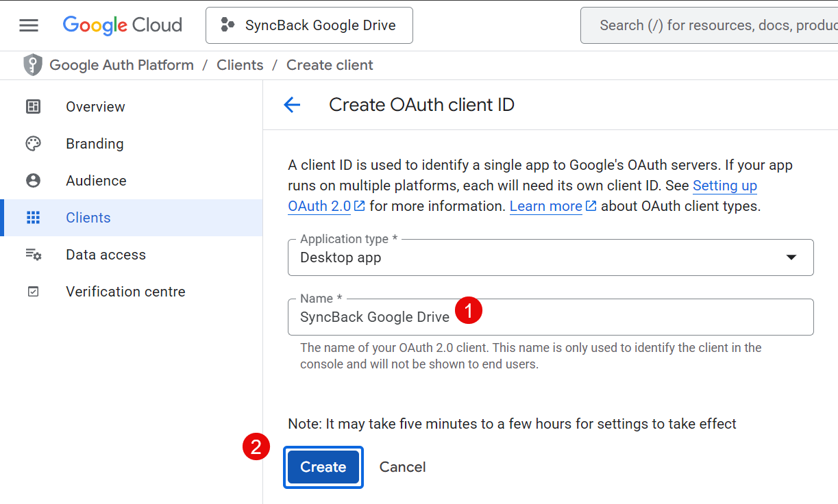838x504 pixels.
Task: Click the Data access settings icon
Action: pos(33,255)
